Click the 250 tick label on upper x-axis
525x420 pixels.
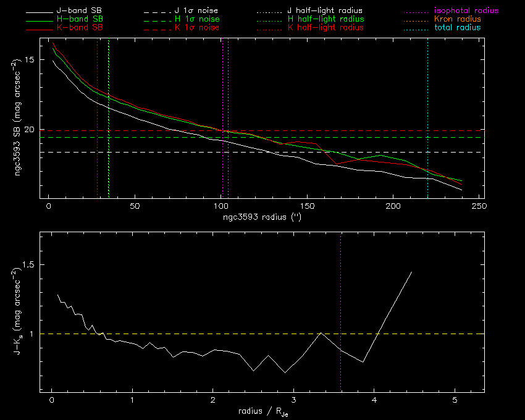(x=477, y=205)
